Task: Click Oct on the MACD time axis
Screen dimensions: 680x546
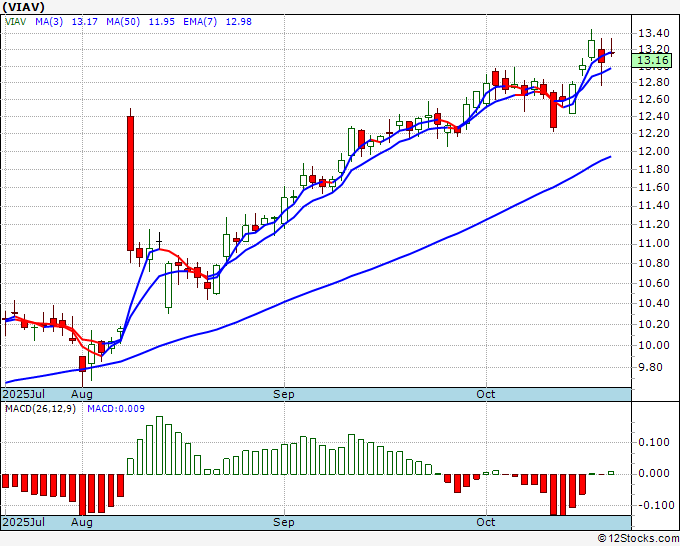Action: click(x=485, y=522)
